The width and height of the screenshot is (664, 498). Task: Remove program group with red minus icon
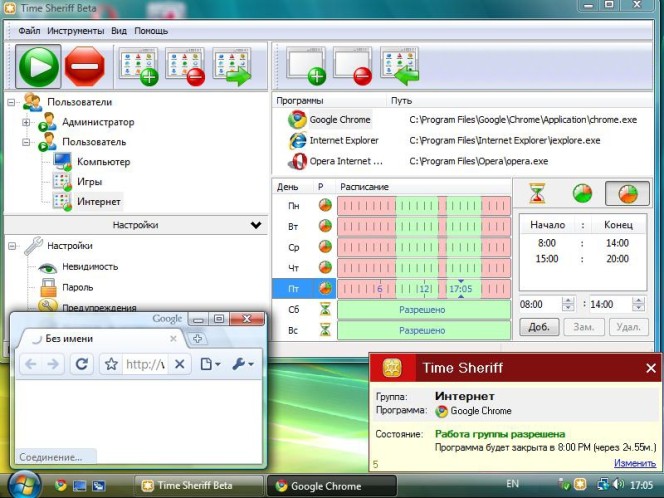coord(185,66)
